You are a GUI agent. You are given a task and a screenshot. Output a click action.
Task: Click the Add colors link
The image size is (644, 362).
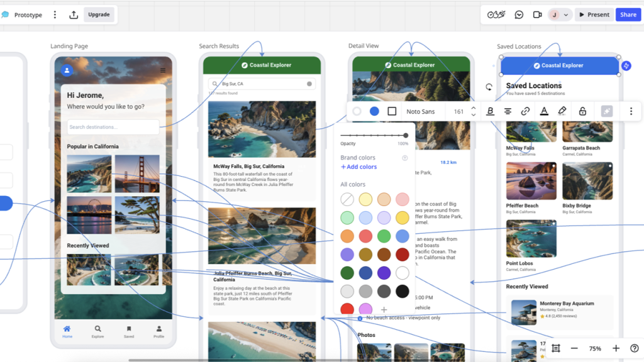click(x=358, y=167)
